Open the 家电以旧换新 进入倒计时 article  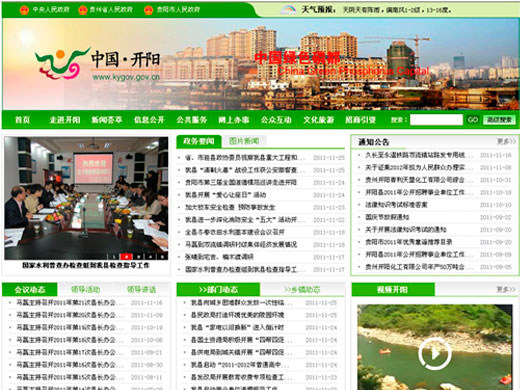pyautogui.click(x=237, y=328)
